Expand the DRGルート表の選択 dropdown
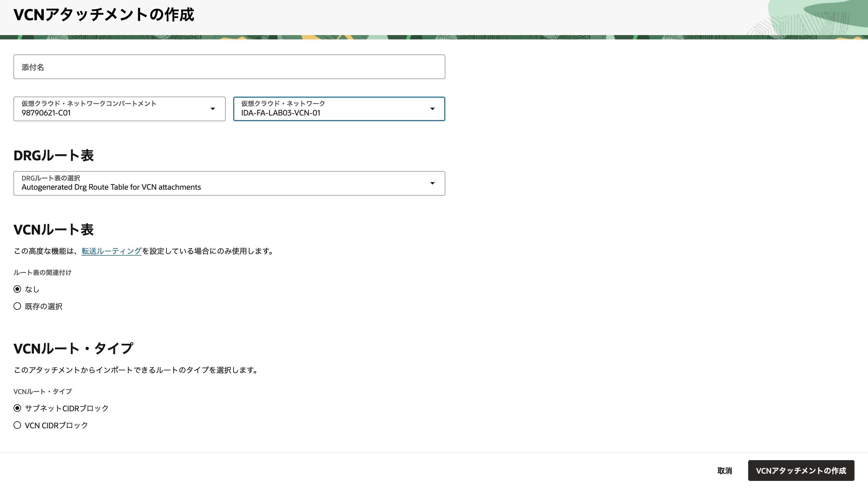 [229, 183]
